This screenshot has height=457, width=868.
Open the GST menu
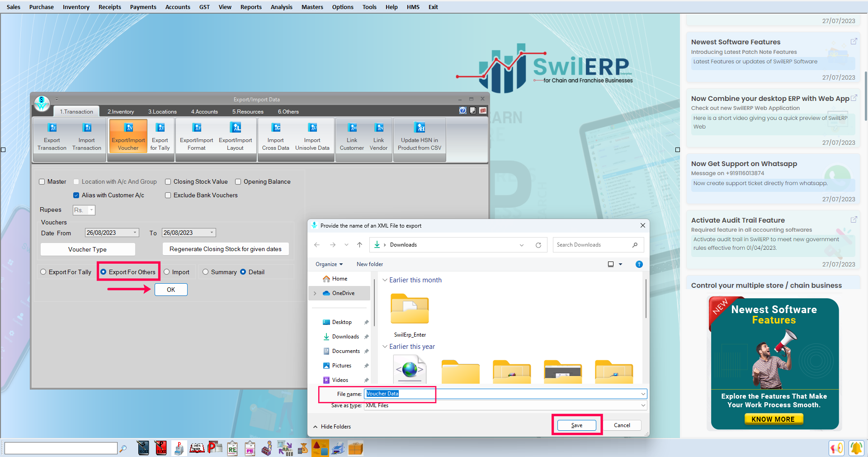204,7
